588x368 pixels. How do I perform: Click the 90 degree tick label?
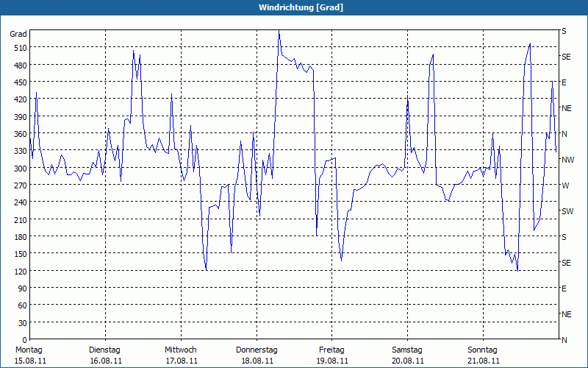pyautogui.click(x=23, y=289)
